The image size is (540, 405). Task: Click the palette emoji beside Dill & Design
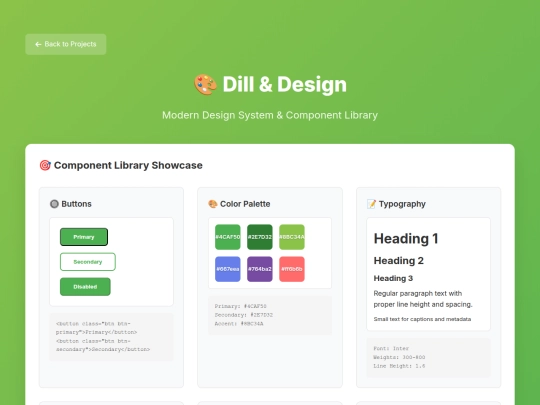point(205,85)
